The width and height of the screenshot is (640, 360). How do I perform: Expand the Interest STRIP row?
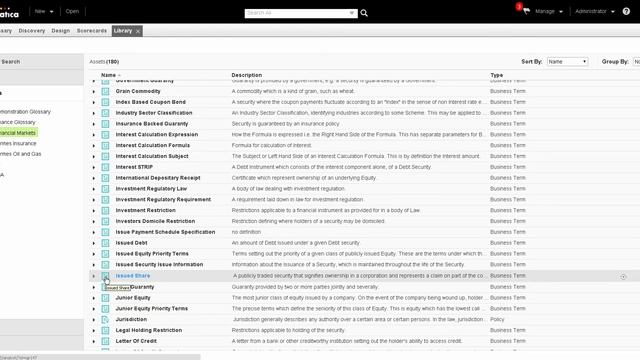93,167
